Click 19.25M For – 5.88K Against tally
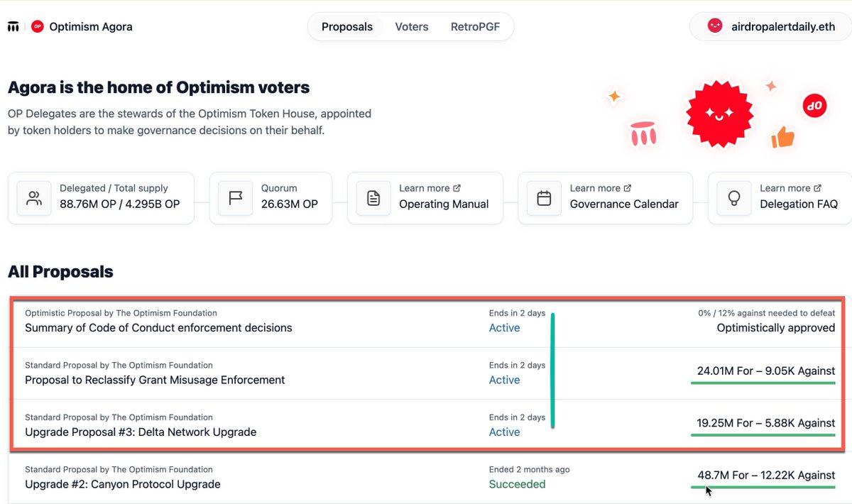The height and width of the screenshot is (504, 852). pos(766,422)
